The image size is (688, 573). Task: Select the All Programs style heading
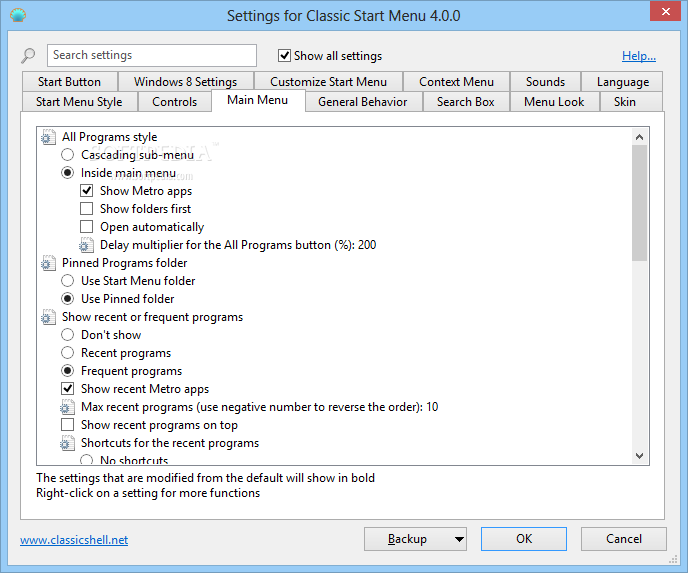point(109,137)
